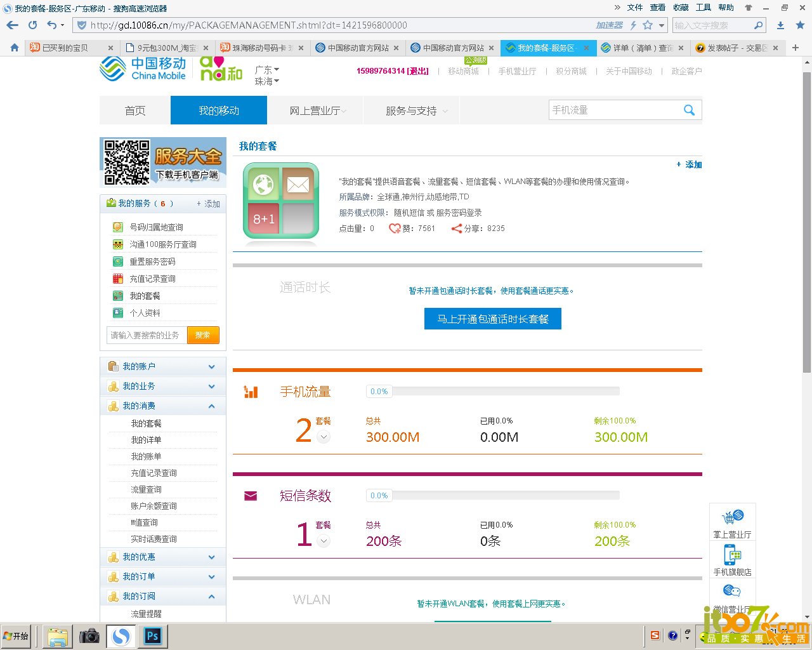Click the 手机流量 usage progress bar
This screenshot has height=650, width=812.
[x=493, y=392]
